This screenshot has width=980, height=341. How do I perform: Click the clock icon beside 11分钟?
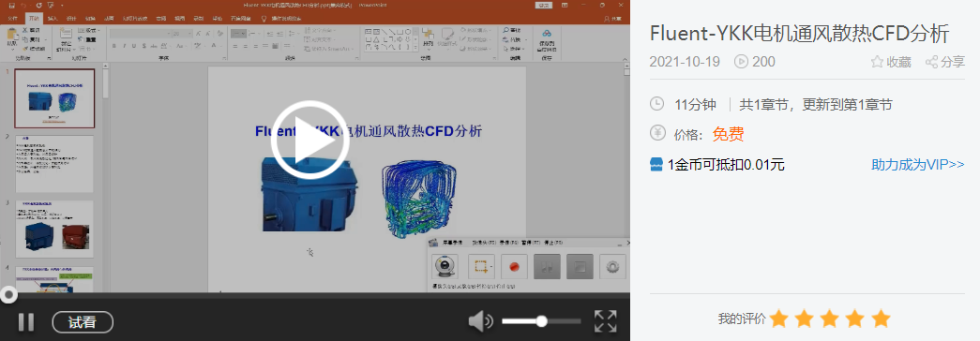(x=656, y=104)
